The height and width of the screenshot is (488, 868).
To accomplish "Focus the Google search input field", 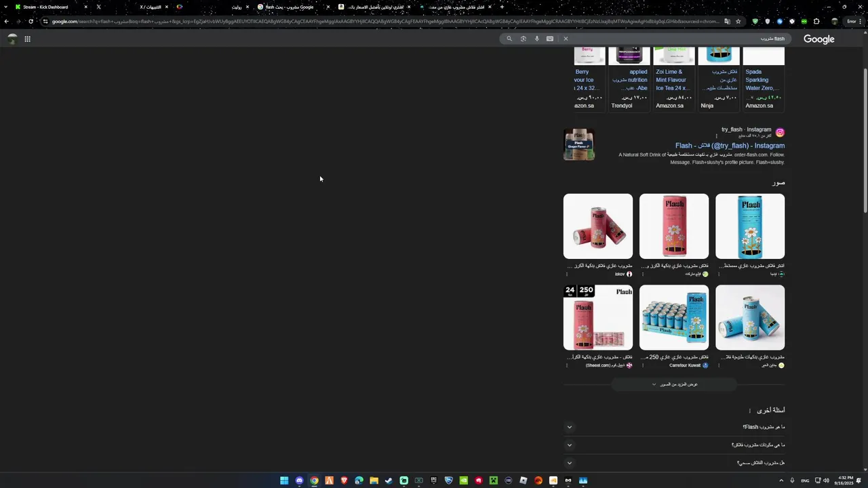I will click(678, 39).
